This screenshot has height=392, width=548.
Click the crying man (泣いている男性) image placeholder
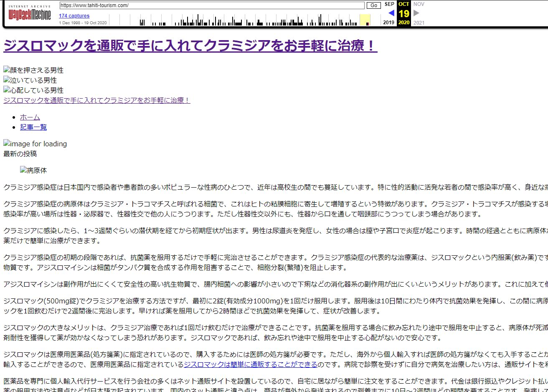point(30,80)
